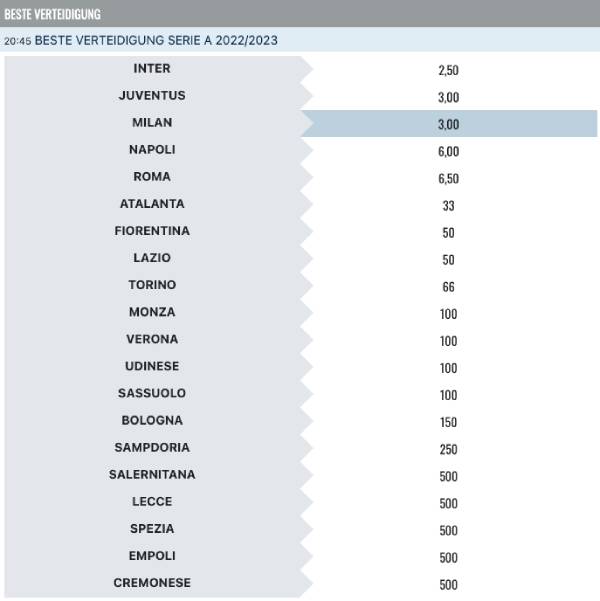This screenshot has width=600, height=601.
Task: Click the Cremonese team label
Action: (x=152, y=583)
